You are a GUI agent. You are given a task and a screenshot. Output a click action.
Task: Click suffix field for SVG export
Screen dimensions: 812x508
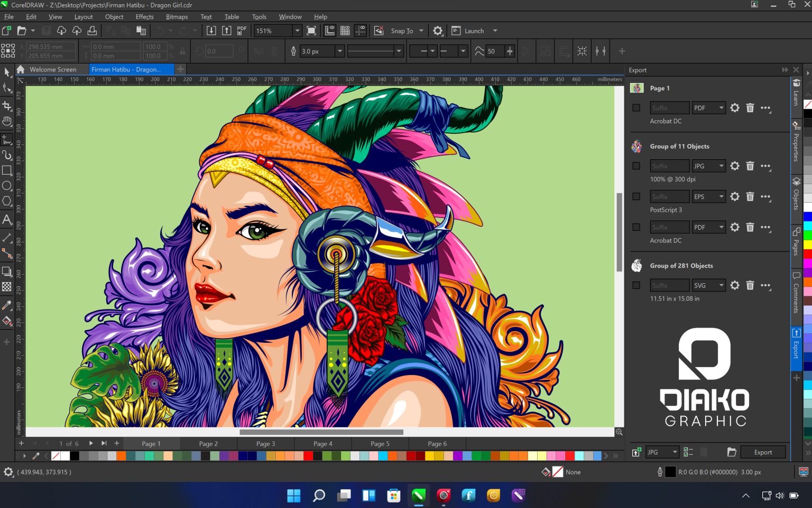coord(669,286)
